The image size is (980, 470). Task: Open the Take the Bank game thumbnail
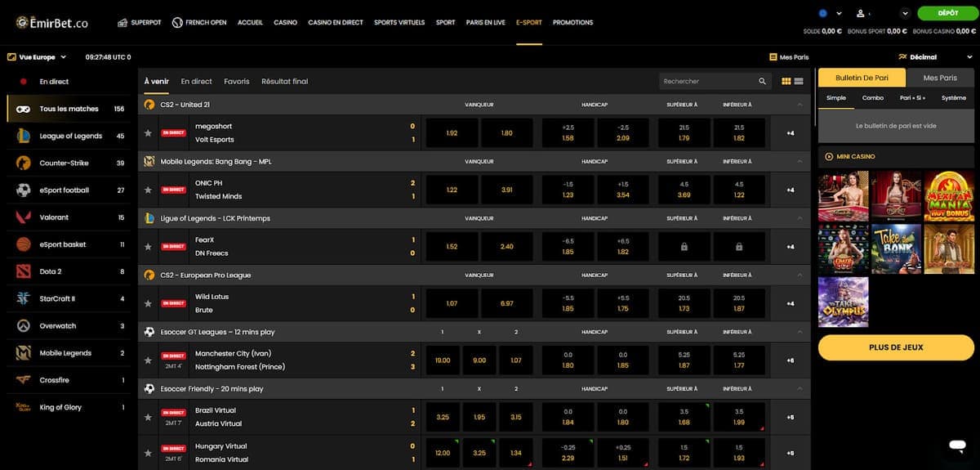tap(896, 248)
